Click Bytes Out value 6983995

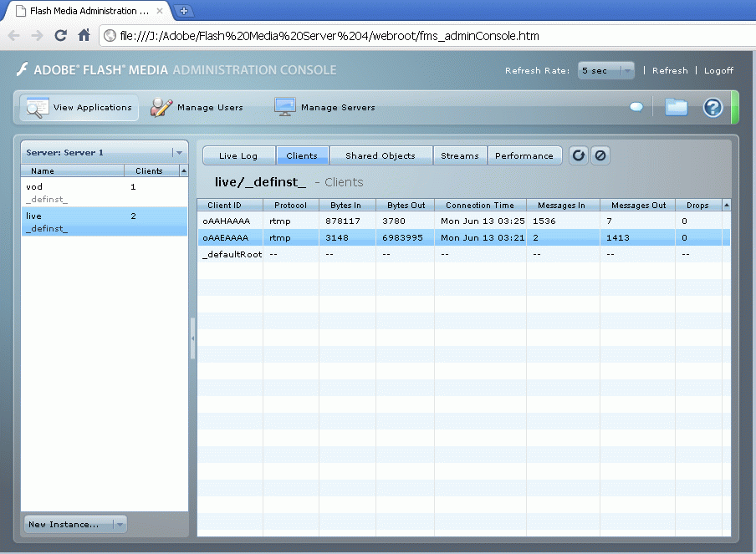(402, 238)
